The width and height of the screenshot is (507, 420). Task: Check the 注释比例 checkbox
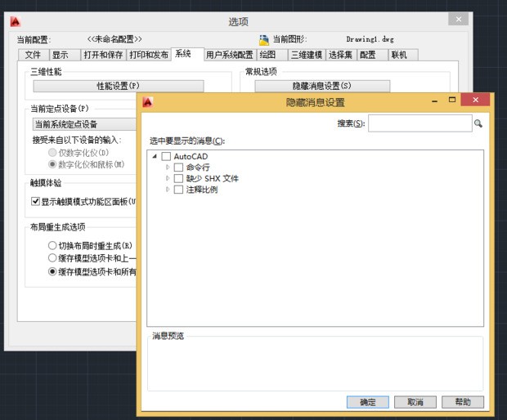178,190
